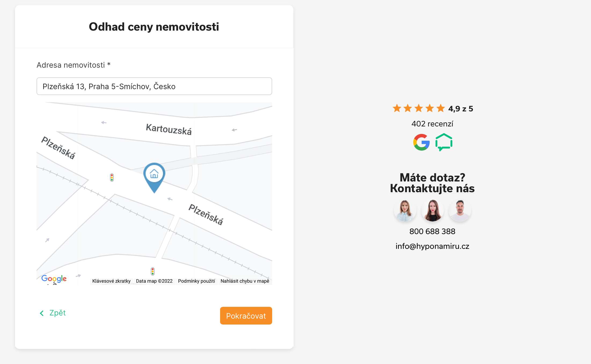Focus the Adresa nemovitosti address field
591x364 pixels.
[x=154, y=86]
